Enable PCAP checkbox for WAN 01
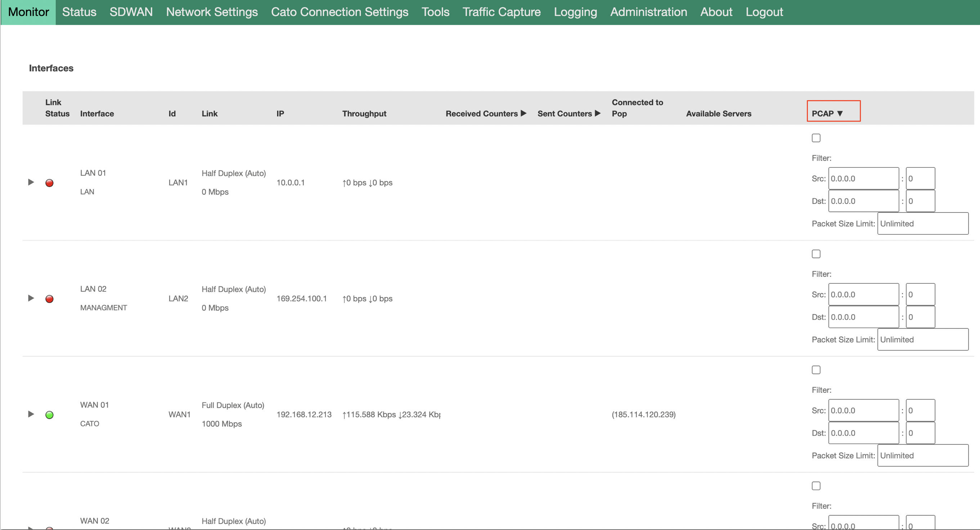The height and width of the screenshot is (530, 980). pyautogui.click(x=816, y=370)
